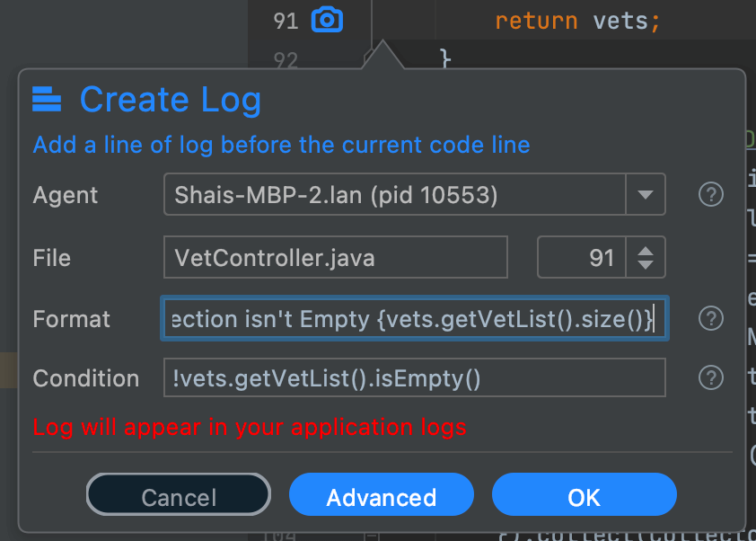This screenshot has width=756, height=541.
Task: Click the Agent dropdown arrow button
Action: 646,194
